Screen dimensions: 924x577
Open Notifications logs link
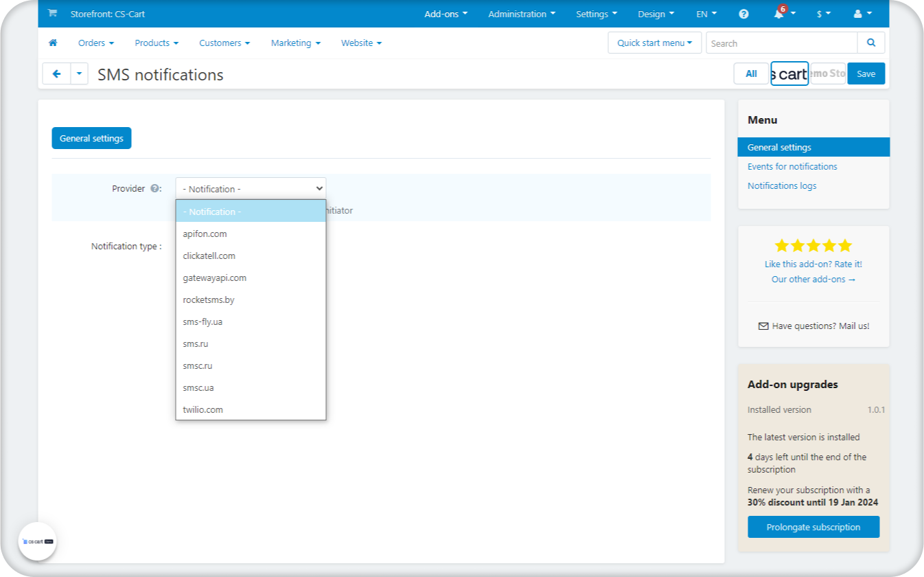(782, 185)
